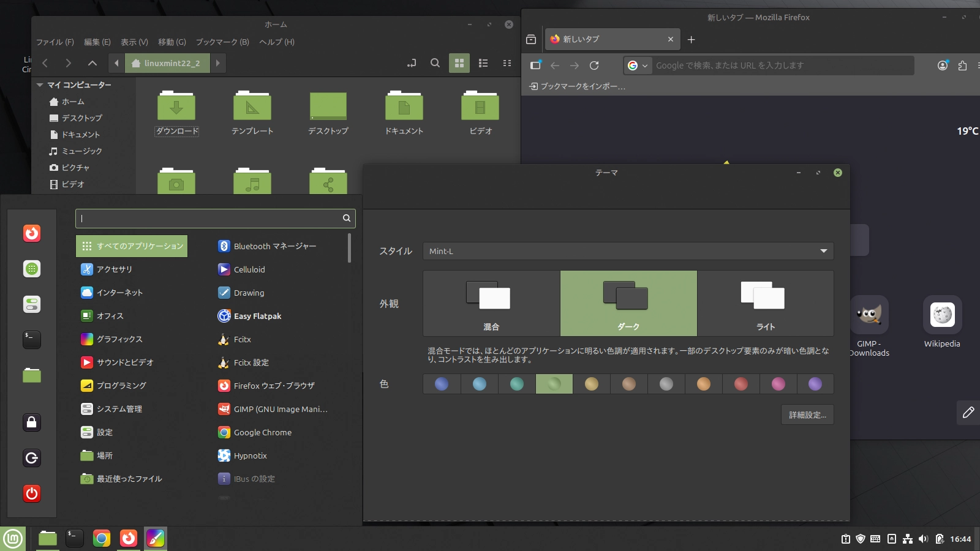Click the Logout icon in menu sidebar
The image size is (980, 551).
pyautogui.click(x=32, y=458)
